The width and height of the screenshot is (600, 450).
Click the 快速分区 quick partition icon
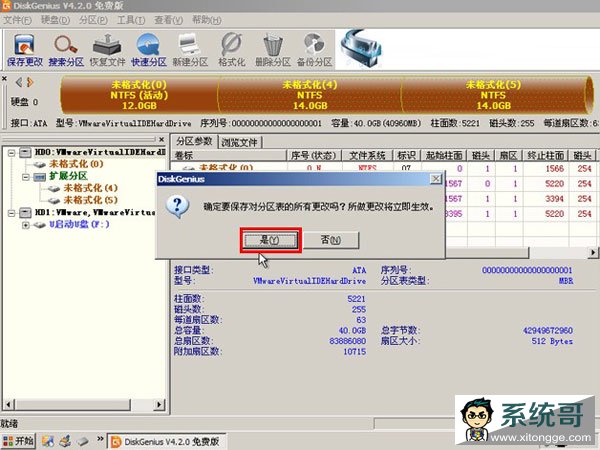149,50
